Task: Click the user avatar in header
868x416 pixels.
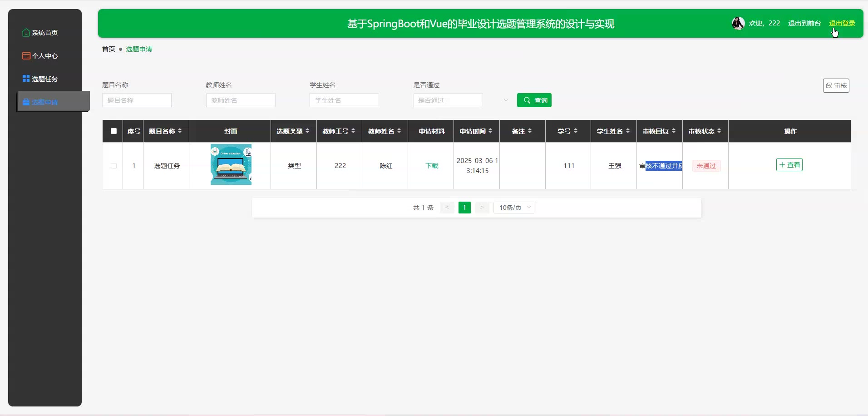Action: [x=738, y=23]
